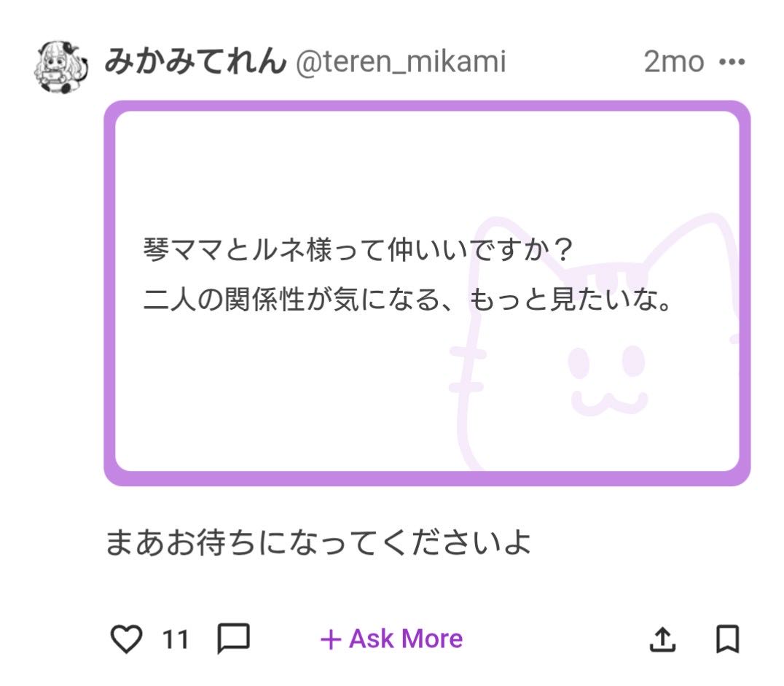The image size is (784, 686).
Task: Open the three-dot more options menu
Action: pos(732,63)
